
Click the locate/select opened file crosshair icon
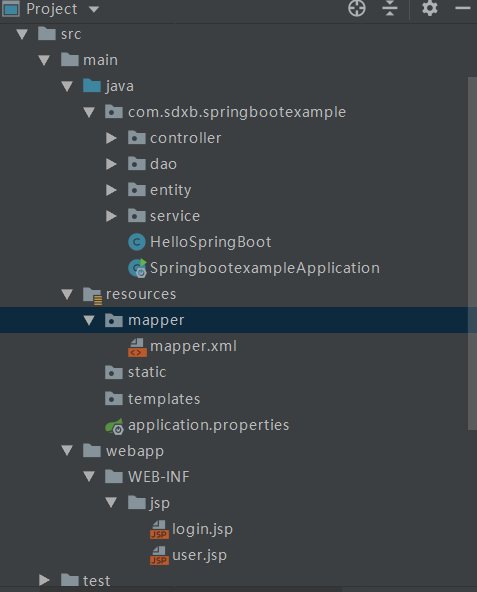point(357,8)
